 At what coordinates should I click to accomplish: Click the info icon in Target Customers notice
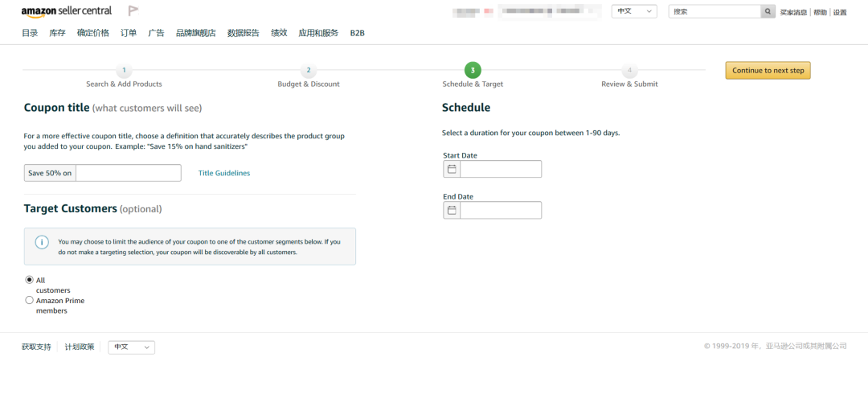coord(42,242)
